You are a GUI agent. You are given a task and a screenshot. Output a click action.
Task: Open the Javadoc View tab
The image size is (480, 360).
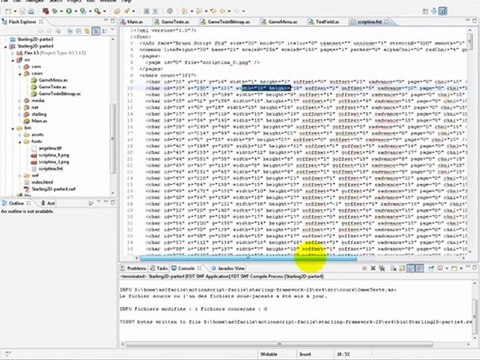pos(228,268)
